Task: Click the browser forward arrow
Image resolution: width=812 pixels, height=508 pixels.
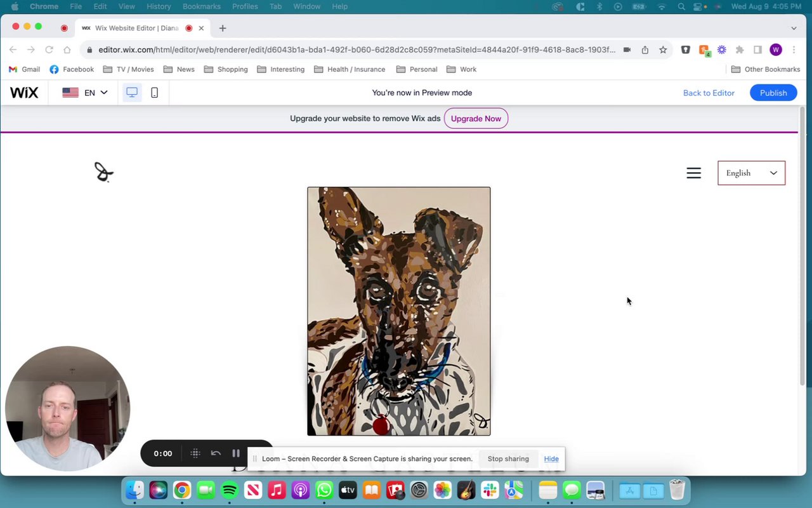Action: coord(30,50)
